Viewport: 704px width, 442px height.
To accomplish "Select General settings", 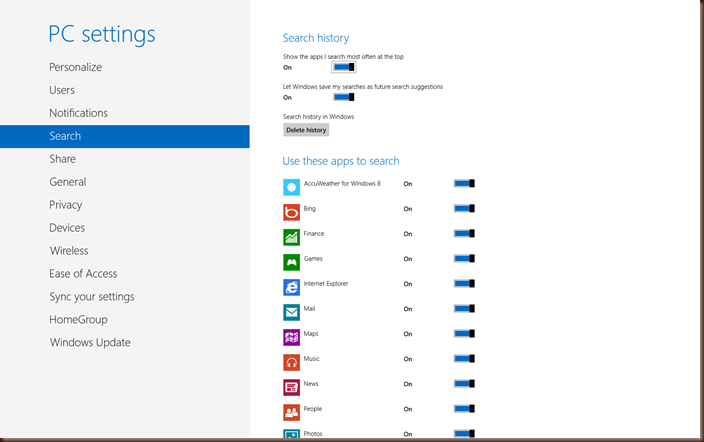I will pos(68,182).
